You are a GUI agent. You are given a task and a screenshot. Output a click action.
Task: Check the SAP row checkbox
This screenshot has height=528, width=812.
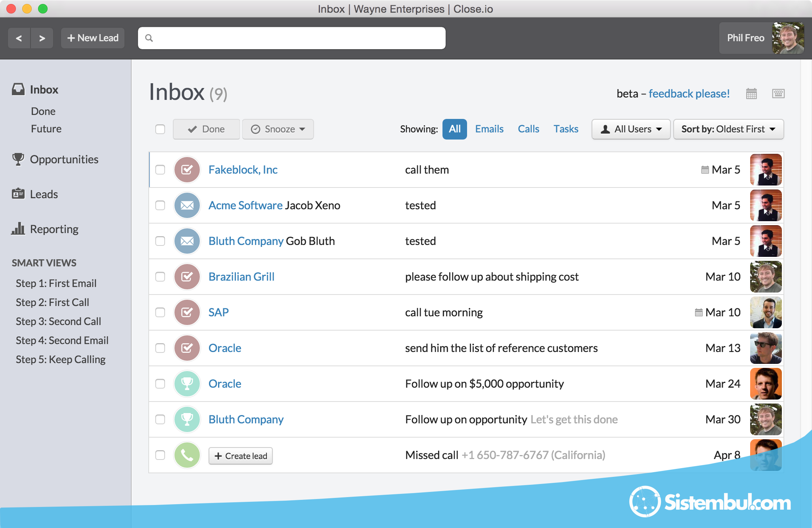pyautogui.click(x=160, y=312)
